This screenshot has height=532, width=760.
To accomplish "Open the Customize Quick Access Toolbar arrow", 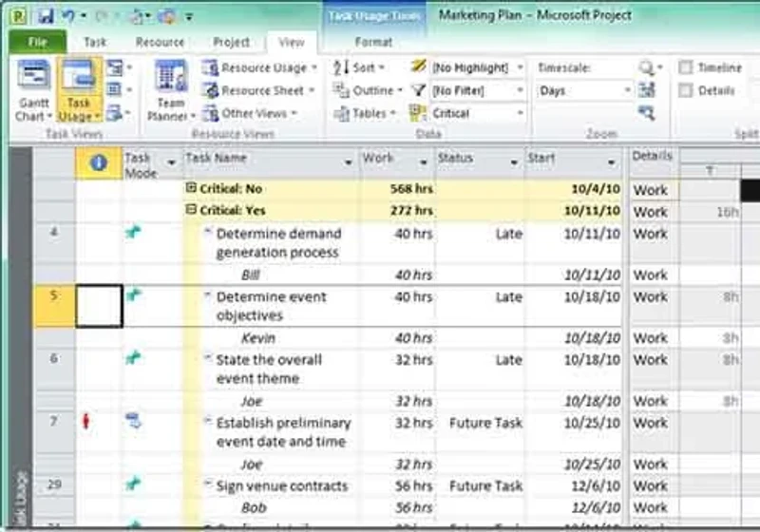I will (189, 17).
